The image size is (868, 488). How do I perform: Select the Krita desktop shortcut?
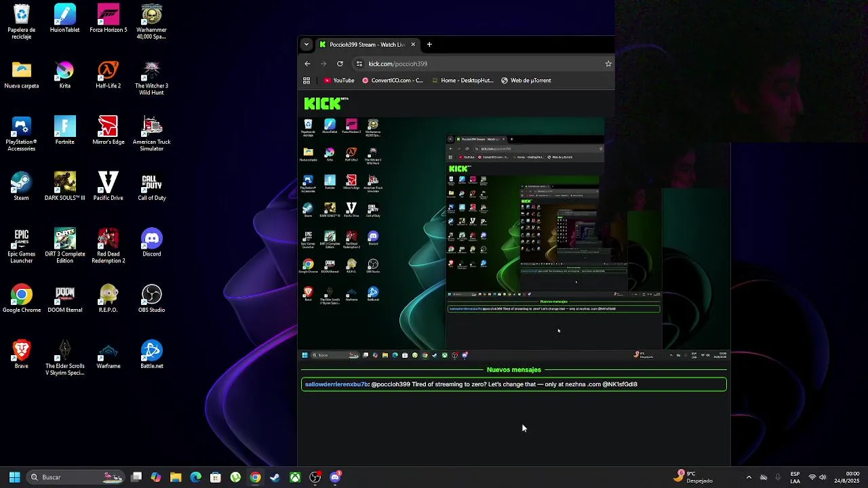point(65,75)
